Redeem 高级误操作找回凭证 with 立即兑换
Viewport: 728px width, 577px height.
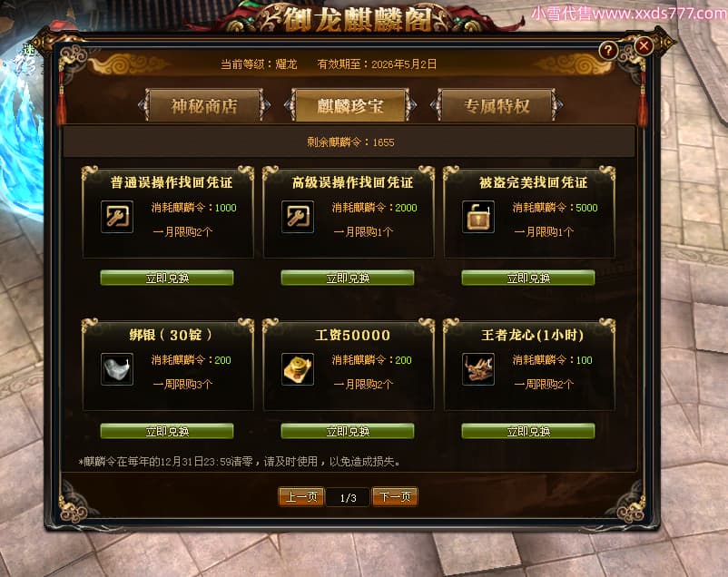[348, 278]
